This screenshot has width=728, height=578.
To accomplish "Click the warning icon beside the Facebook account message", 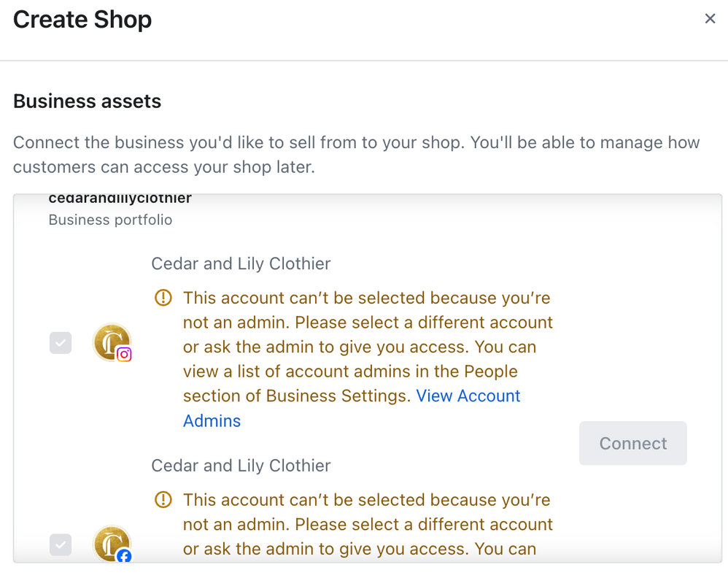I will click(x=163, y=500).
